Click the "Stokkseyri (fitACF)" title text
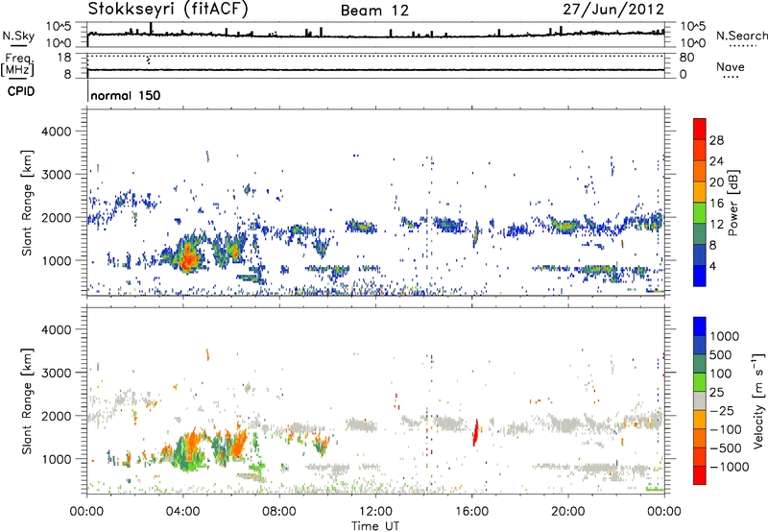Screen dimensions: 768x532 pyautogui.click(x=168, y=9)
